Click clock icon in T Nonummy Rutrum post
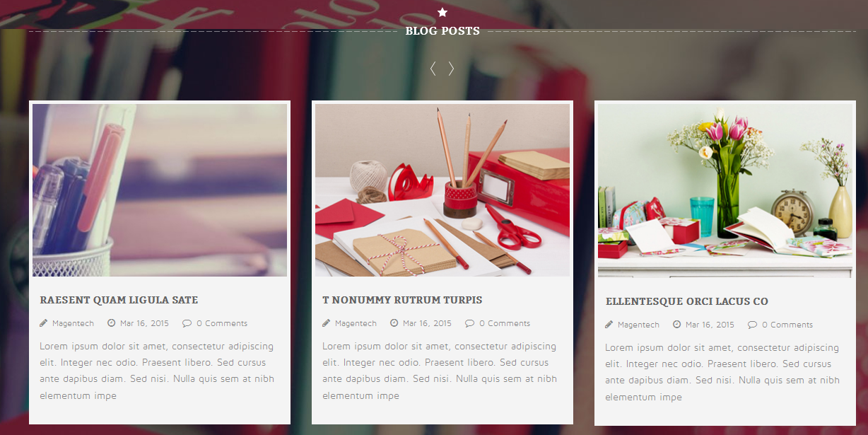 point(394,323)
